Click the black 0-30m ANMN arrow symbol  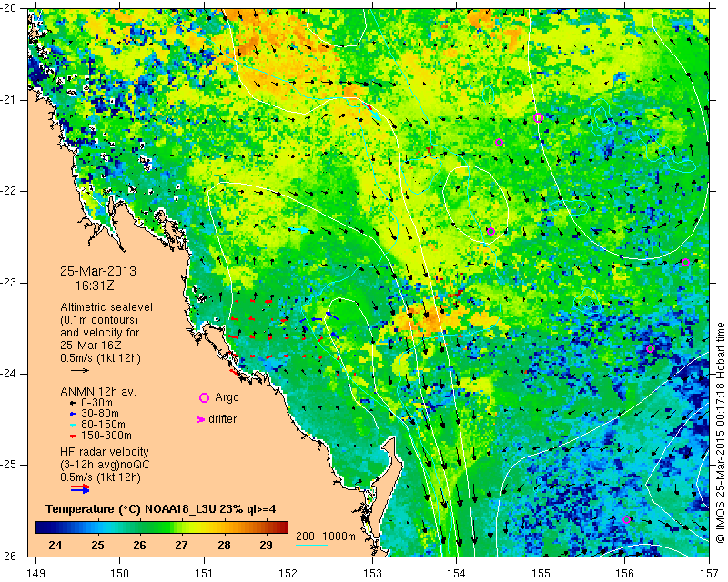coord(72,404)
